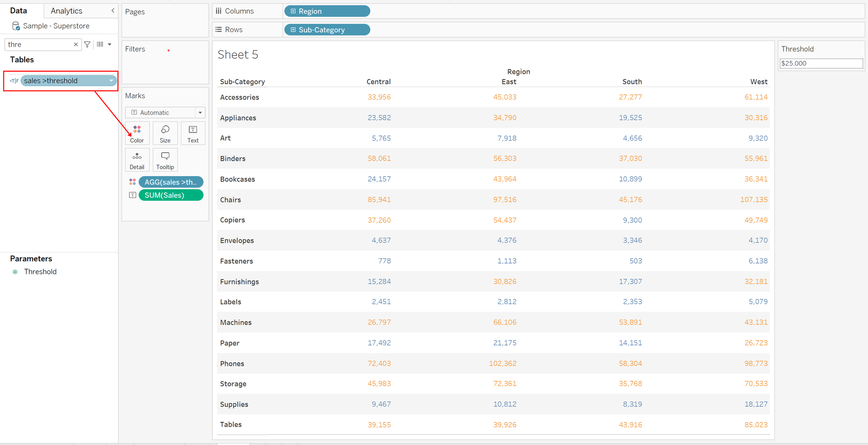868x445 pixels.
Task: Click the Color marks card icon
Action: [x=137, y=133]
